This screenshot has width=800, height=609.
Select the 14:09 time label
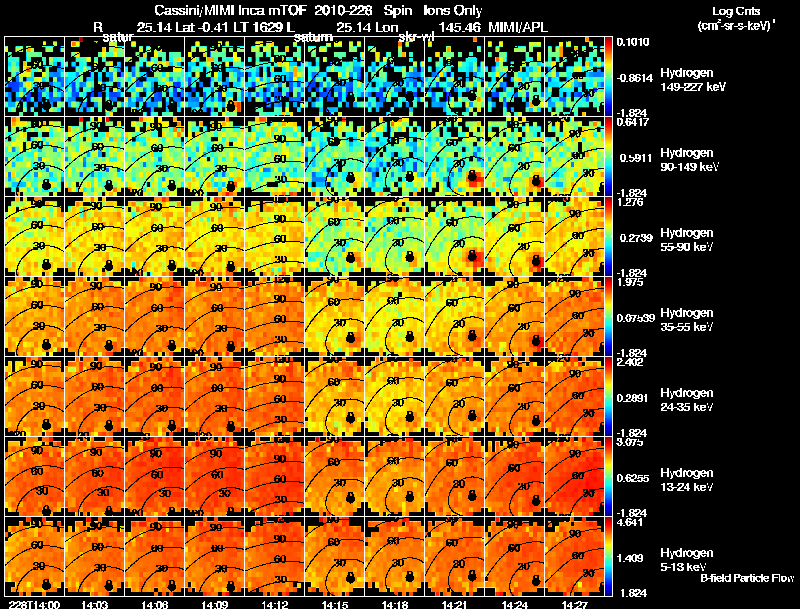click(x=215, y=604)
